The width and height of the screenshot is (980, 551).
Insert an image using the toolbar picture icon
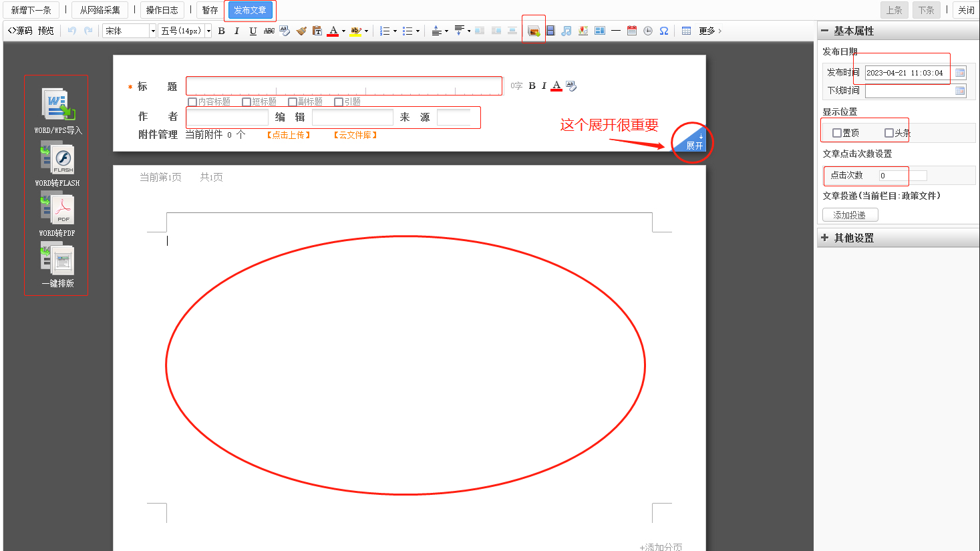coord(533,31)
